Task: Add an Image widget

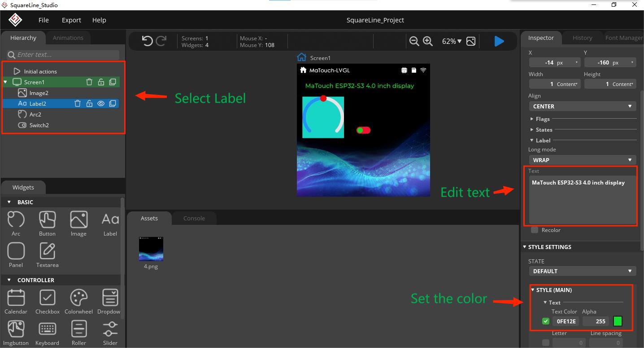Action: 78,223
